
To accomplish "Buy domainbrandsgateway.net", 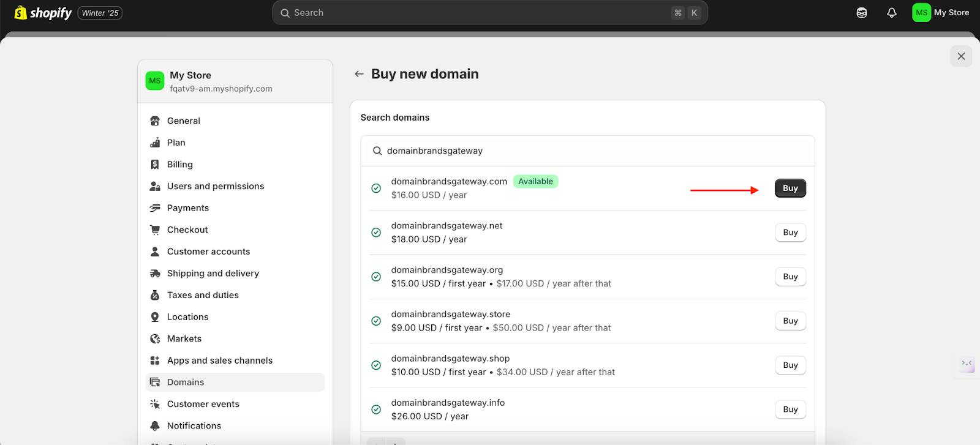I will pos(790,233).
